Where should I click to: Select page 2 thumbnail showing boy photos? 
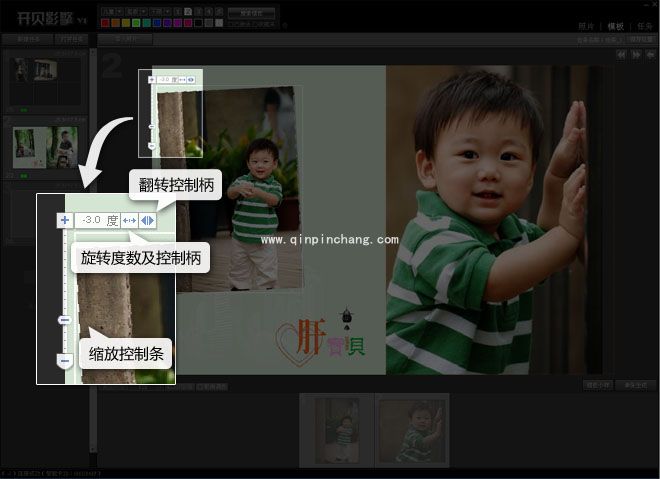(x=45, y=147)
